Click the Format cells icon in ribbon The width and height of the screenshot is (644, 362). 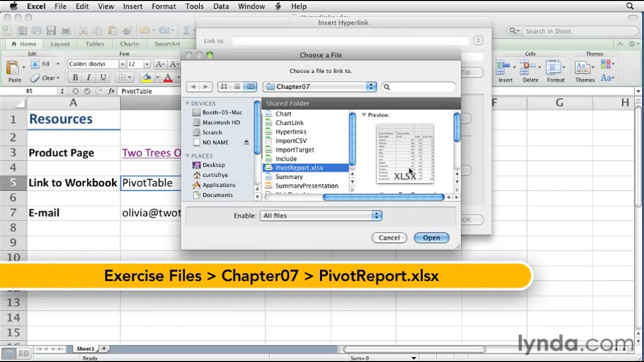553,67
